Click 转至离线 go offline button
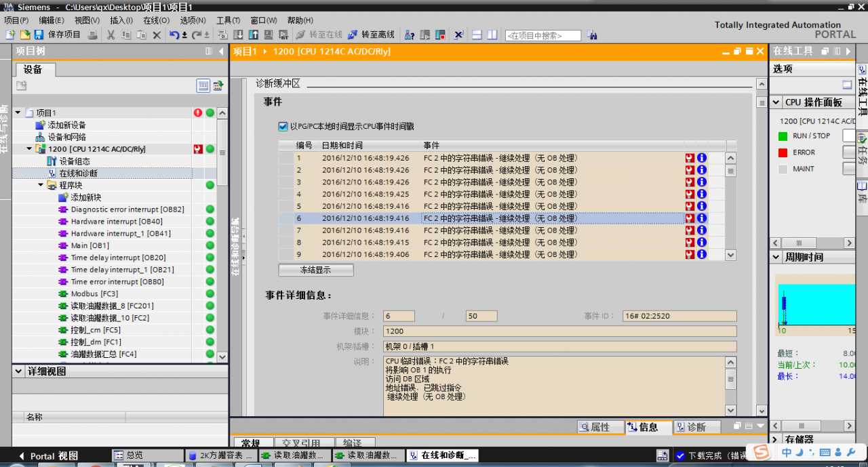Viewport: 868px width, 467px height. [x=371, y=35]
